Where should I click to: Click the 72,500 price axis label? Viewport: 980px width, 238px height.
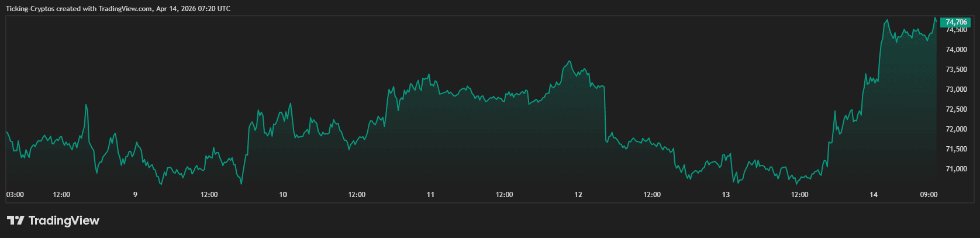956,109
